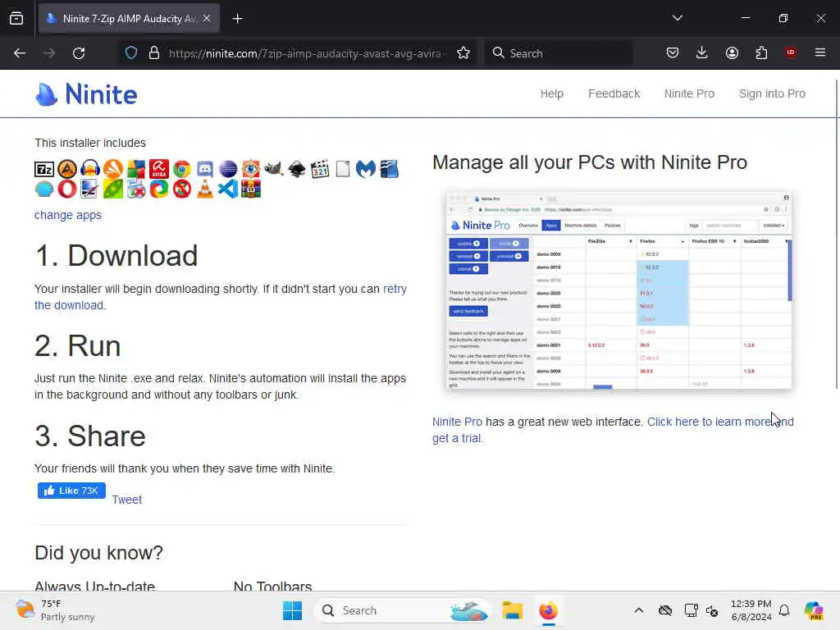Image resolution: width=840 pixels, height=630 pixels.
Task: Click the Save to Pocket icon
Action: tap(673, 53)
